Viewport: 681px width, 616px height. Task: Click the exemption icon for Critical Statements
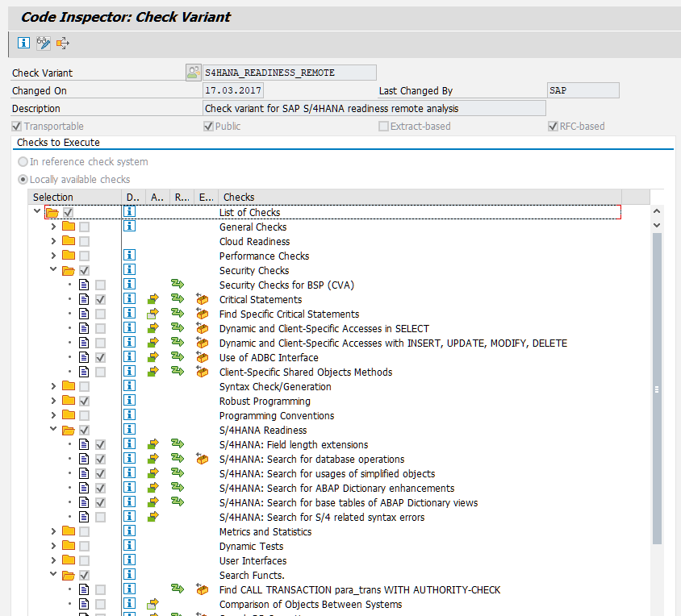(202, 299)
